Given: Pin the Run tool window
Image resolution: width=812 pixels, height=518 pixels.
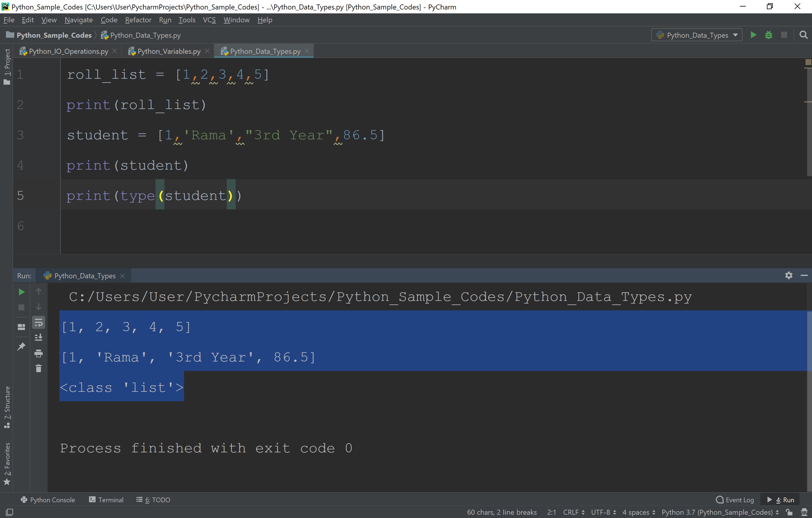Looking at the screenshot, I should point(22,346).
